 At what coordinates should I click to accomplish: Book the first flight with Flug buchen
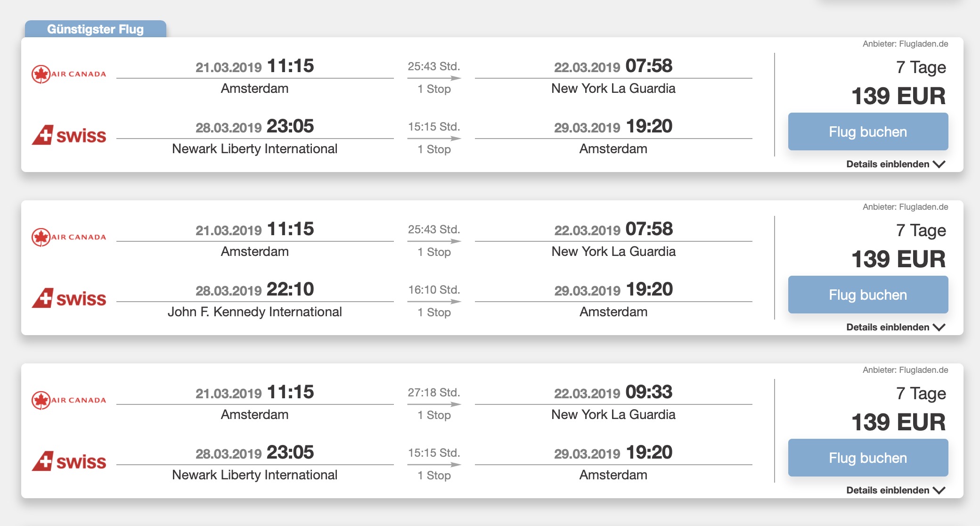[868, 131]
